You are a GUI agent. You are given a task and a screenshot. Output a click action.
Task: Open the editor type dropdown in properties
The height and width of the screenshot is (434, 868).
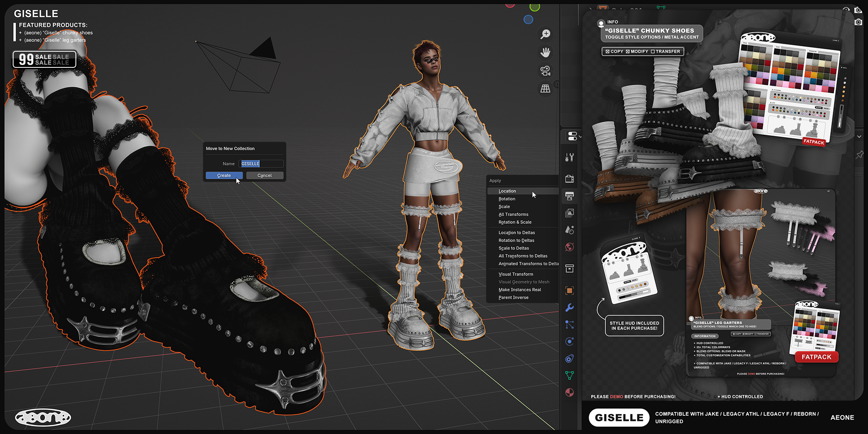[574, 136]
